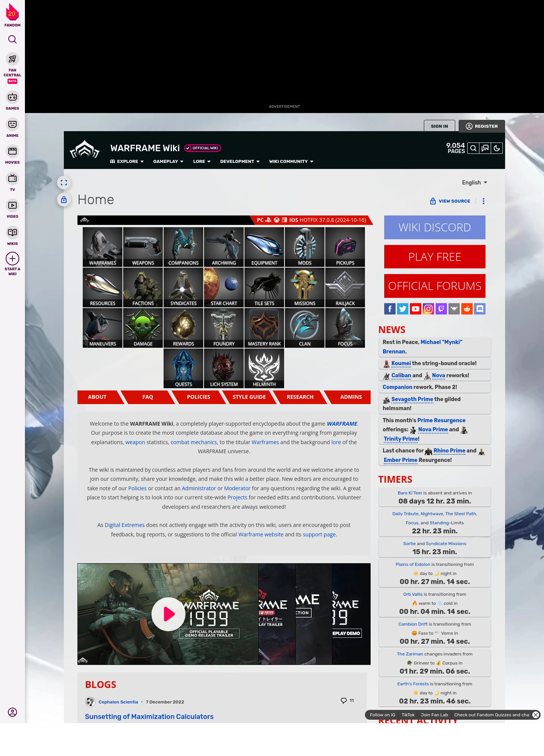Open the Sevagoth Prime news link

click(x=412, y=399)
